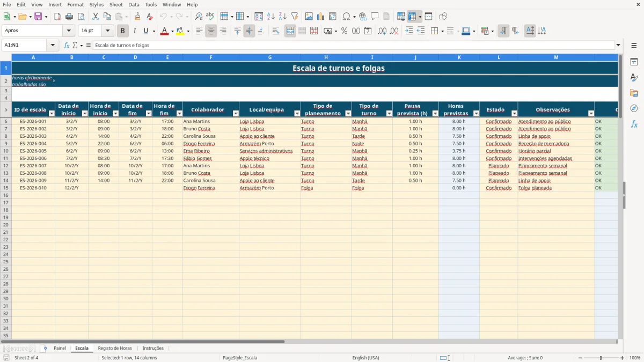Click the Insert Image icon

[x=309, y=17]
